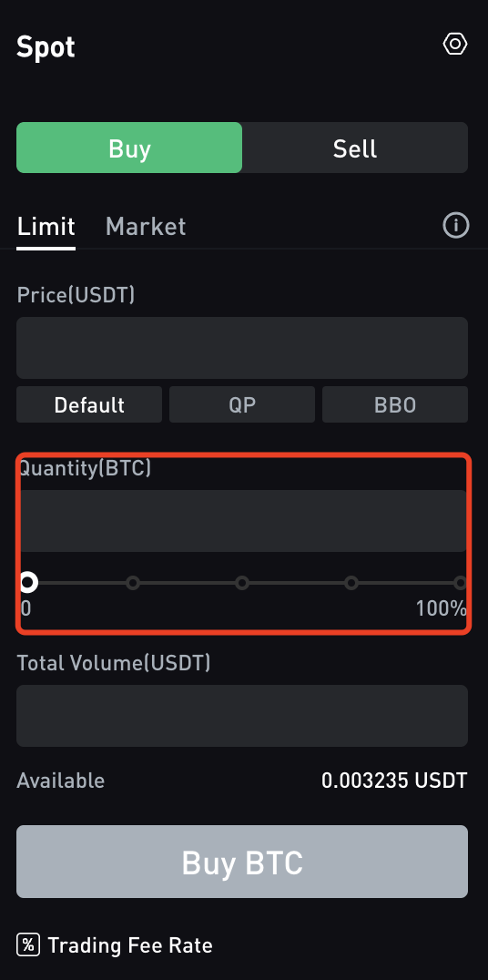The image size is (488, 980).
Task: Choose the Default price option
Action: [89, 404]
